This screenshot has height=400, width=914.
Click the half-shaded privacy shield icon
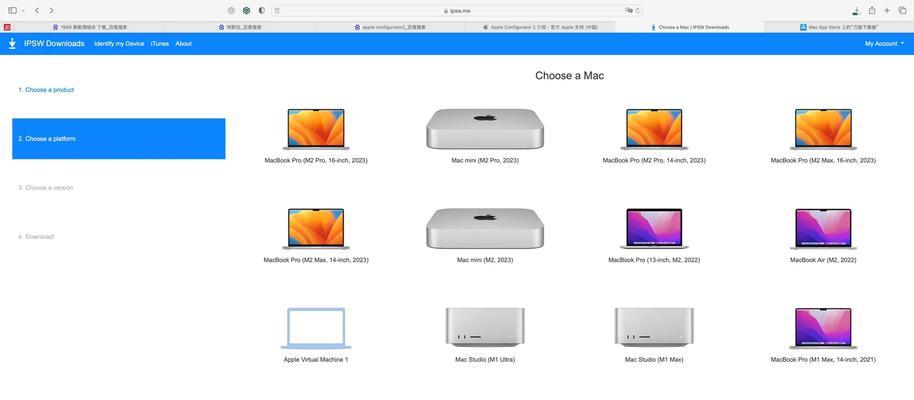pos(262,10)
